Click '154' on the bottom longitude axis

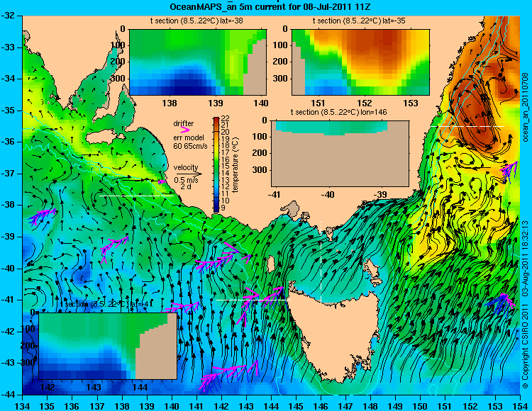pyautogui.click(x=520, y=406)
